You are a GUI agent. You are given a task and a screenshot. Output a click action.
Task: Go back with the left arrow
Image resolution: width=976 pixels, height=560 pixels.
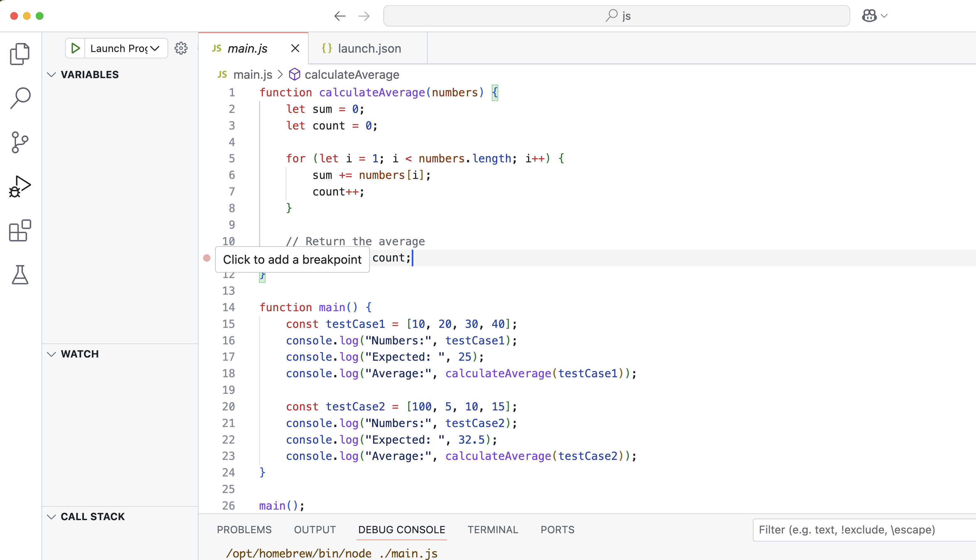pos(340,16)
